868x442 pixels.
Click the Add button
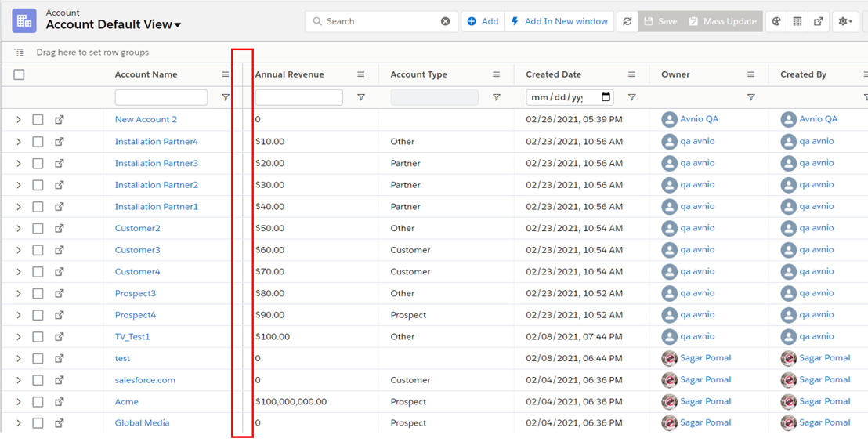pyautogui.click(x=483, y=22)
